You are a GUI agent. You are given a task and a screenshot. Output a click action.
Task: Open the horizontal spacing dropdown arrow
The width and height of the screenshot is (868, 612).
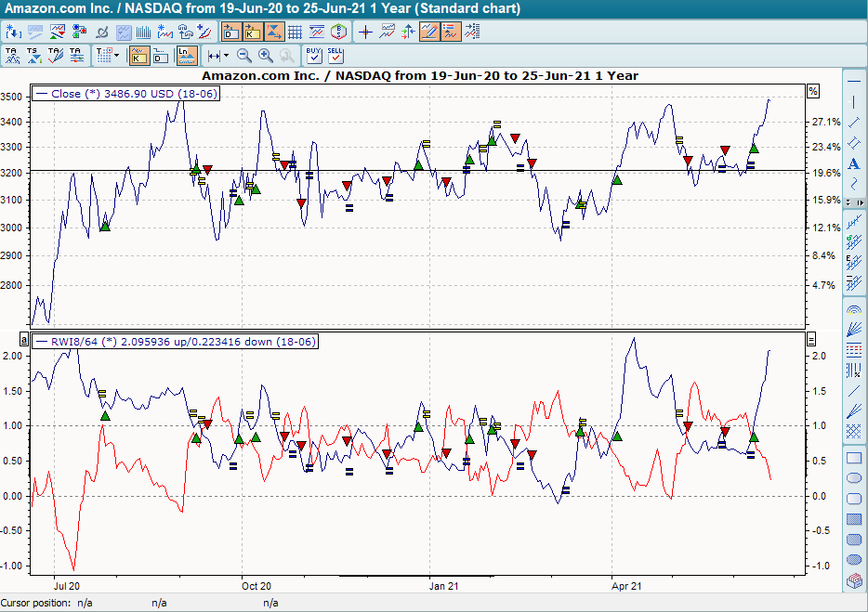tap(225, 56)
